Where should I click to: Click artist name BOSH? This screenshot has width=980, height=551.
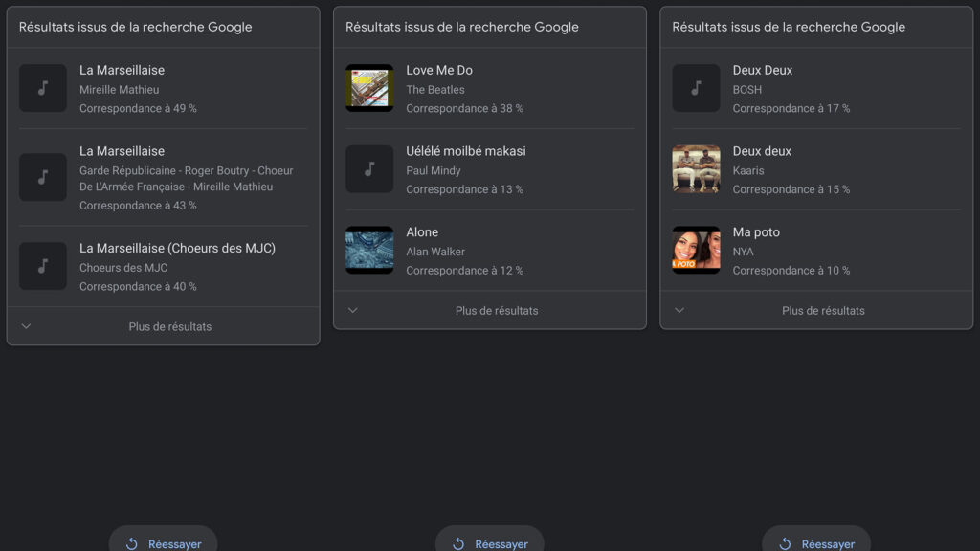pyautogui.click(x=746, y=89)
